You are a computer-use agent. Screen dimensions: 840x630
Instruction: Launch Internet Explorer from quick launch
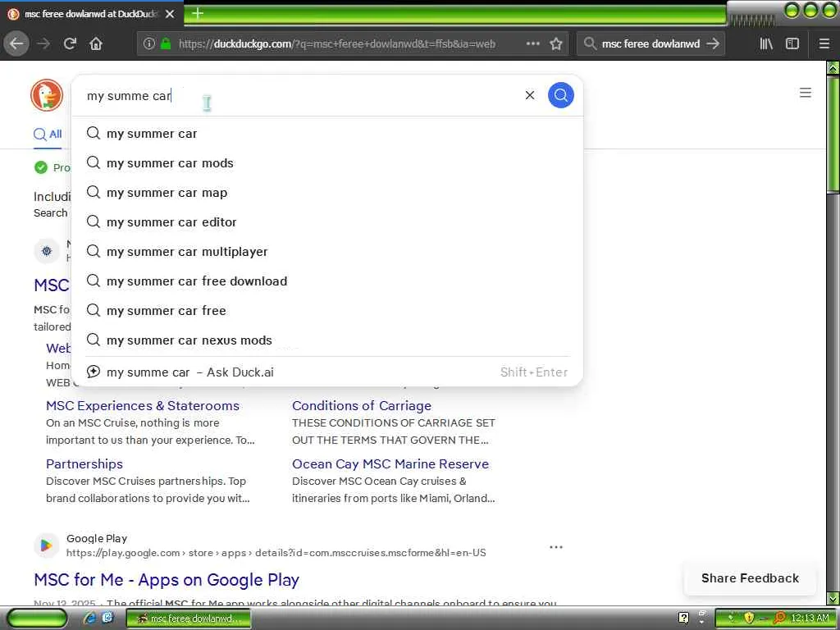click(x=90, y=619)
